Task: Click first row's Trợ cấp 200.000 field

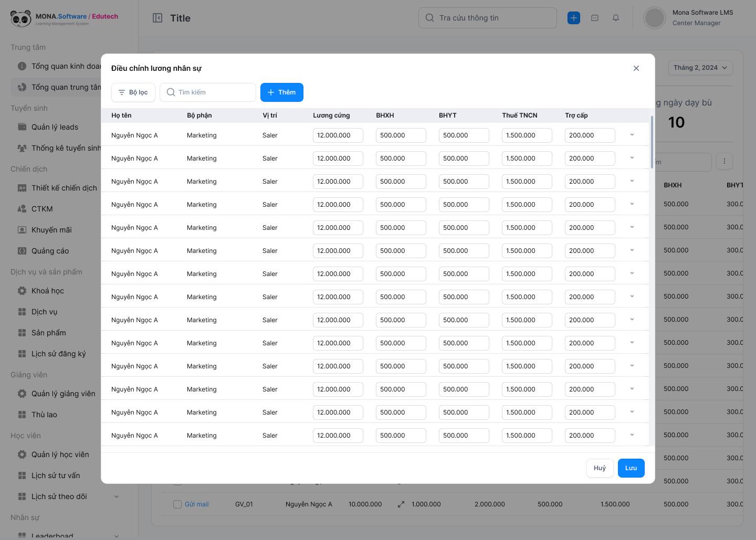Action: pos(590,135)
